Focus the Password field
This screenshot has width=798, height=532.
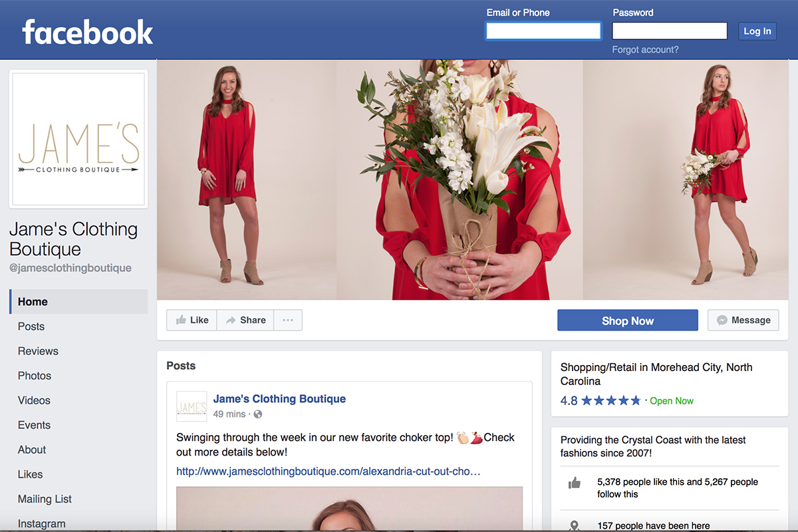point(670,31)
